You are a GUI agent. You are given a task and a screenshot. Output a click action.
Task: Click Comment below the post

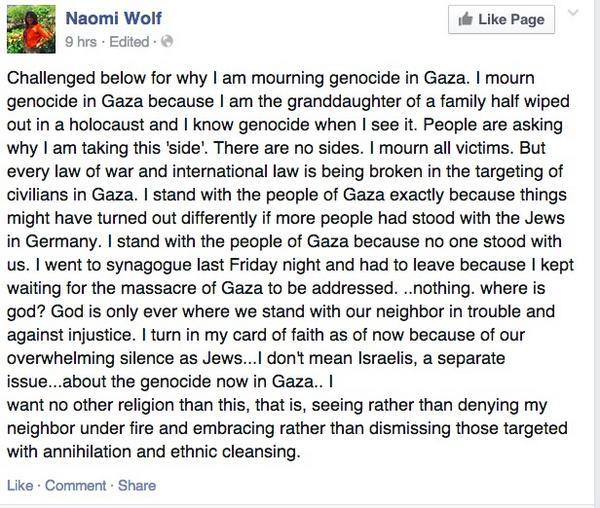[x=75, y=486]
